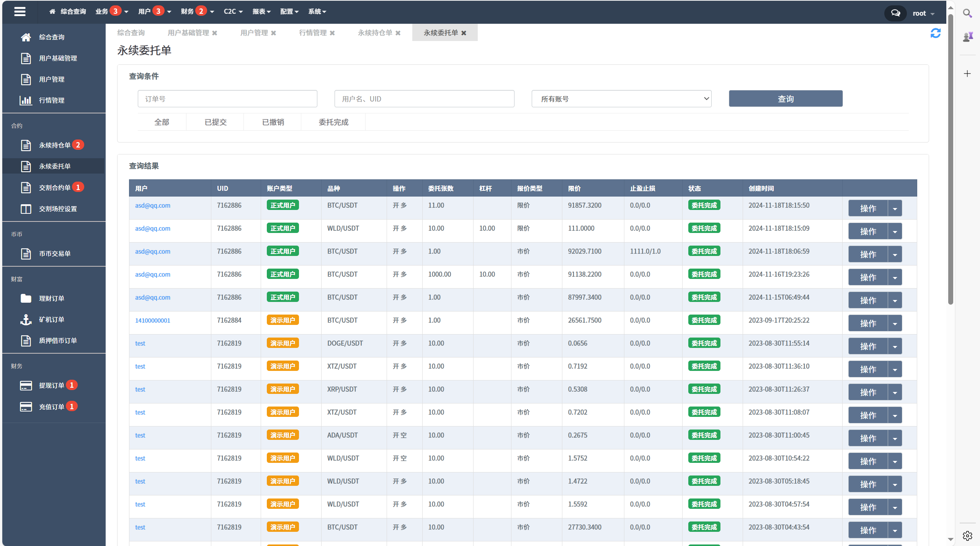
Task: Click the 永续持仓单 sidebar icon with badge
Action: pyautogui.click(x=54, y=144)
